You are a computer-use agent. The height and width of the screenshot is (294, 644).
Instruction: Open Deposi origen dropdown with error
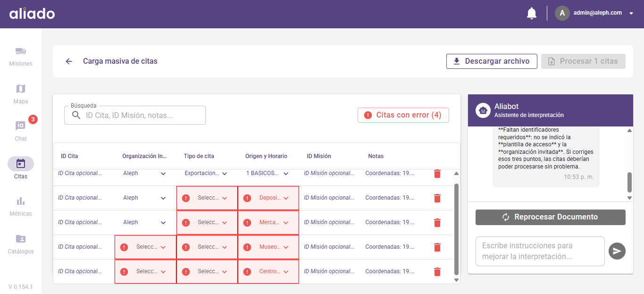268,198
